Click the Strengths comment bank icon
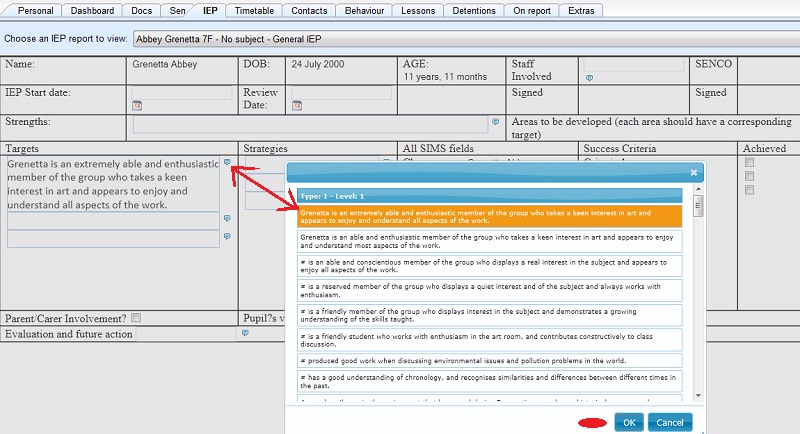The height and width of the screenshot is (434, 800). point(495,122)
